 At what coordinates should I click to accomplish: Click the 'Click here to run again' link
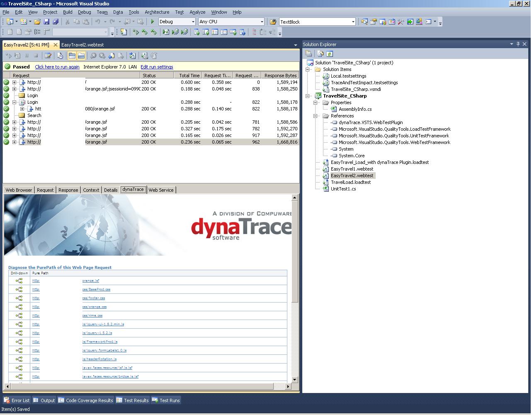coord(57,67)
